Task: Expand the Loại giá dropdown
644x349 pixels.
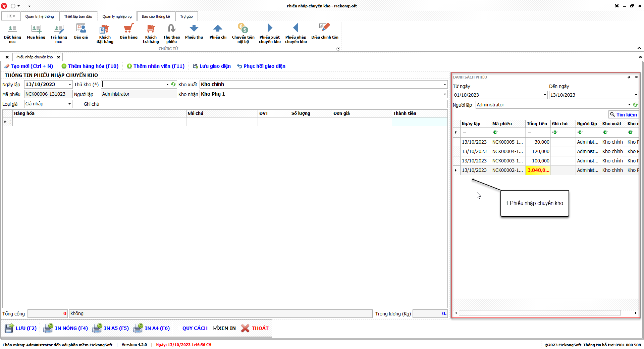Action: (69, 104)
